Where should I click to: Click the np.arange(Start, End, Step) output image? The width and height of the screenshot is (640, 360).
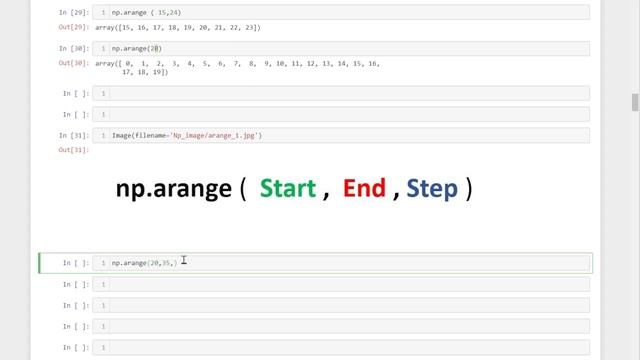pyautogui.click(x=294, y=189)
